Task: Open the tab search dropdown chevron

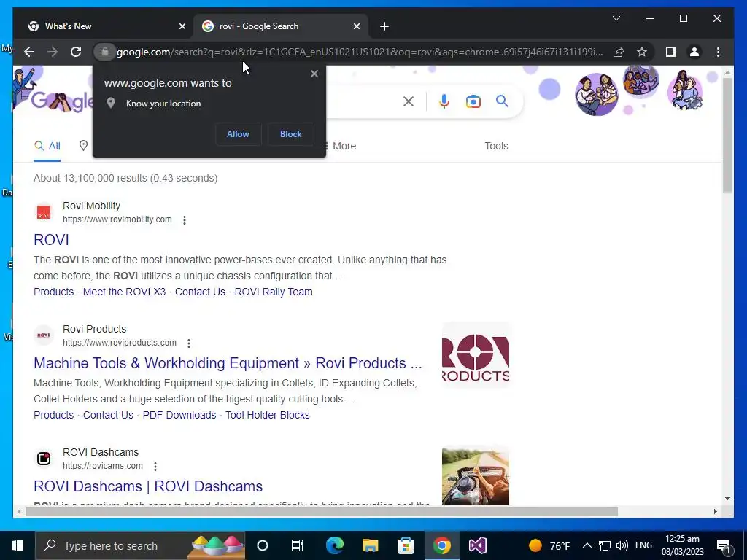Action: pos(616,18)
